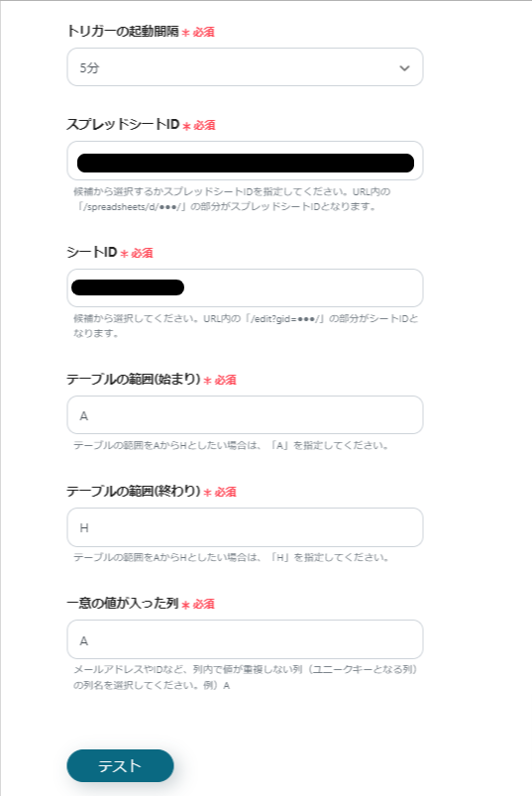Click the シートID label text
The height and width of the screenshot is (796, 532).
click(92, 253)
